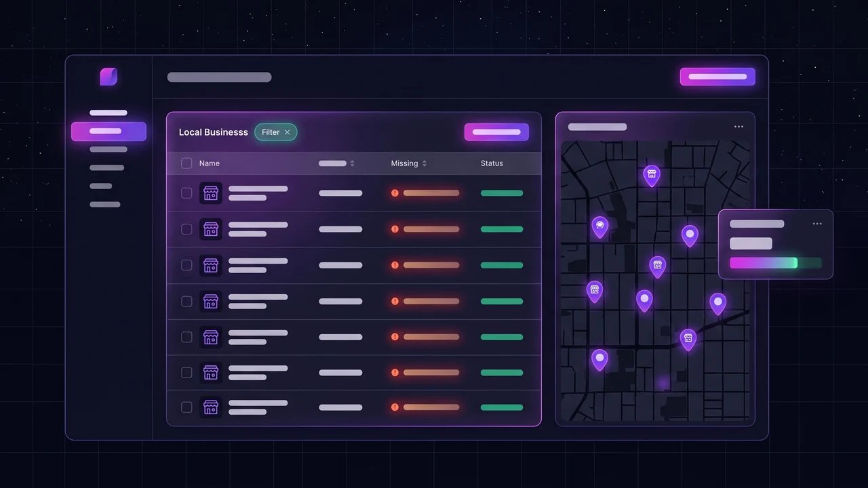Click the gradient button in the Local Businesss header
Image resolution: width=868 pixels, height=488 pixels.
click(x=496, y=132)
